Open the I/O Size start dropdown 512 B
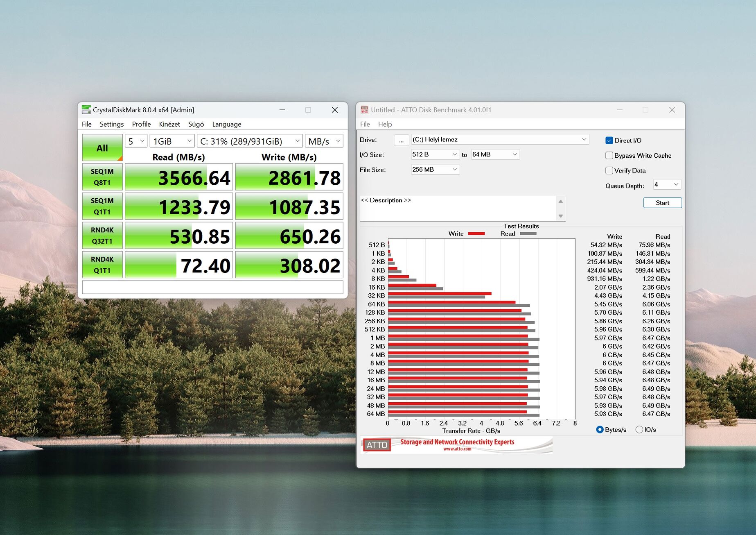This screenshot has height=535, width=756. pos(435,154)
